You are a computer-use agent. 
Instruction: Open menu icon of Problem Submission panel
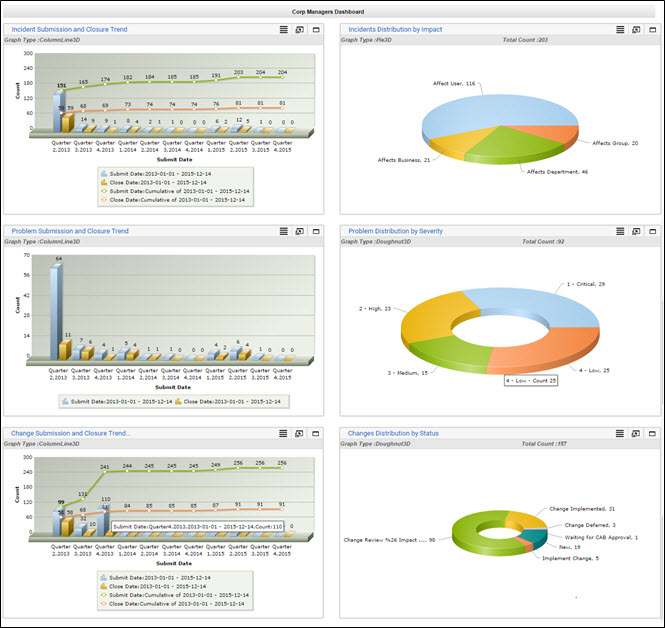pos(284,231)
